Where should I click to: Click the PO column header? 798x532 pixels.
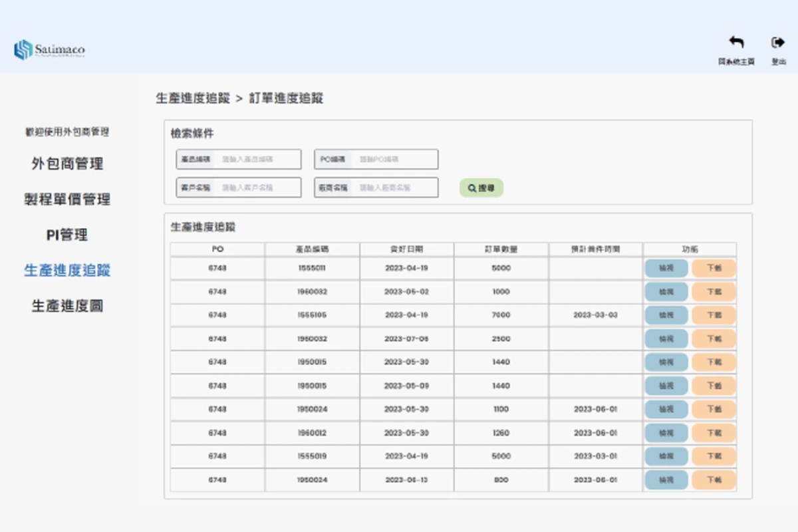pos(217,249)
